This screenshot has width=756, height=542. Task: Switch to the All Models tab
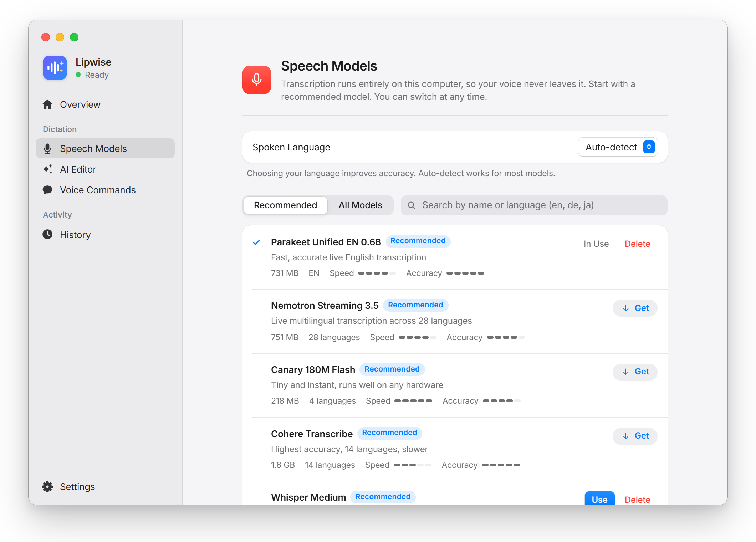point(360,205)
